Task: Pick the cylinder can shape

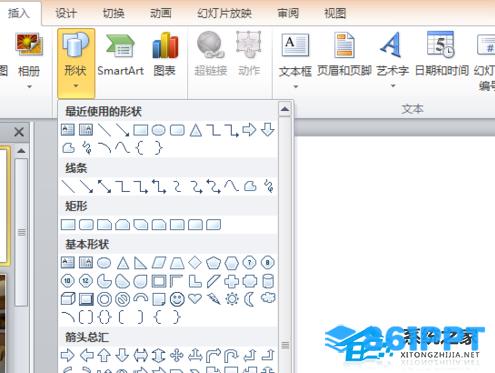Action: [x=268, y=281]
